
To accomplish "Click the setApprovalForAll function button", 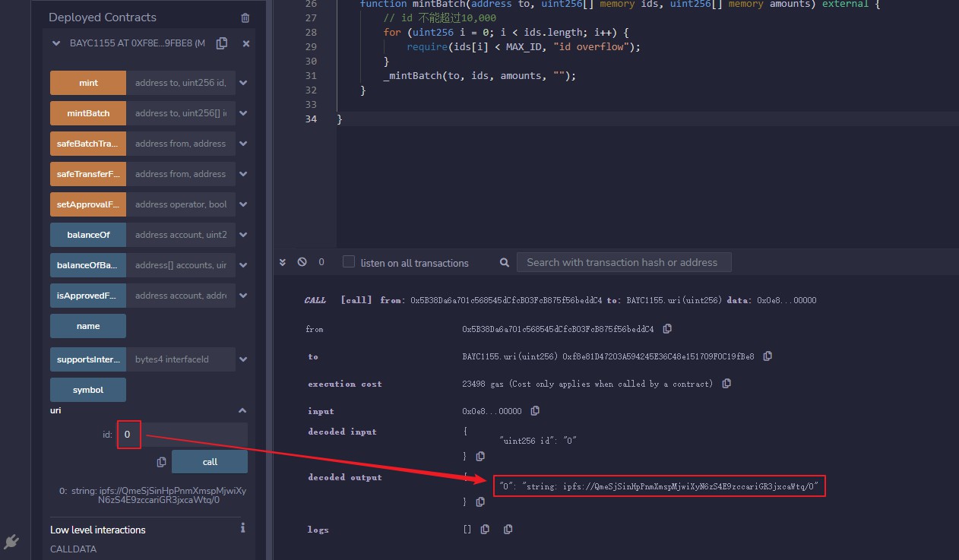I will pyautogui.click(x=88, y=204).
